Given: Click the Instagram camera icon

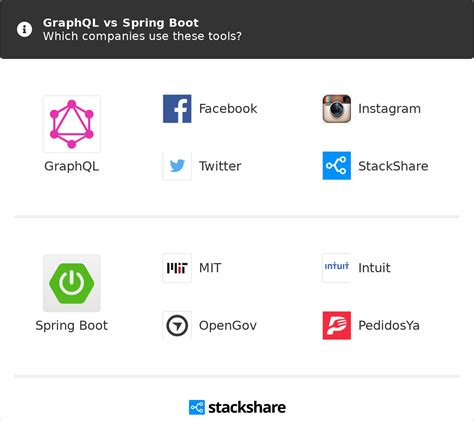Looking at the screenshot, I should click(337, 109).
